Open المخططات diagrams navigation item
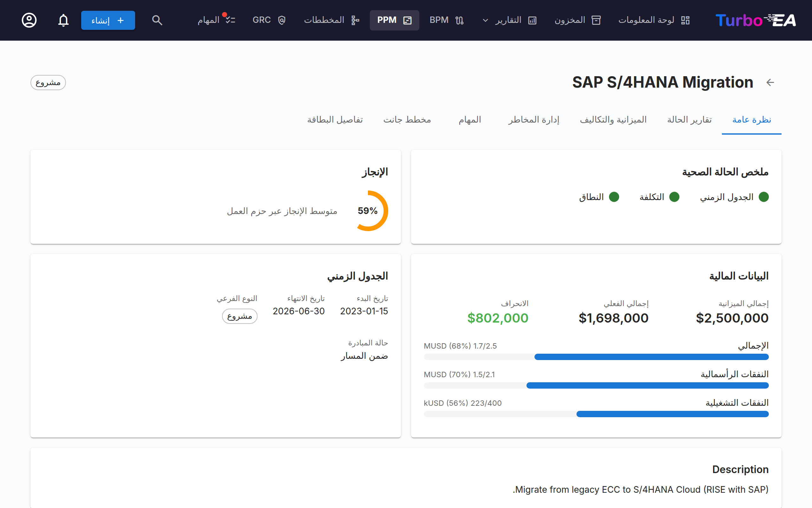 (331, 20)
